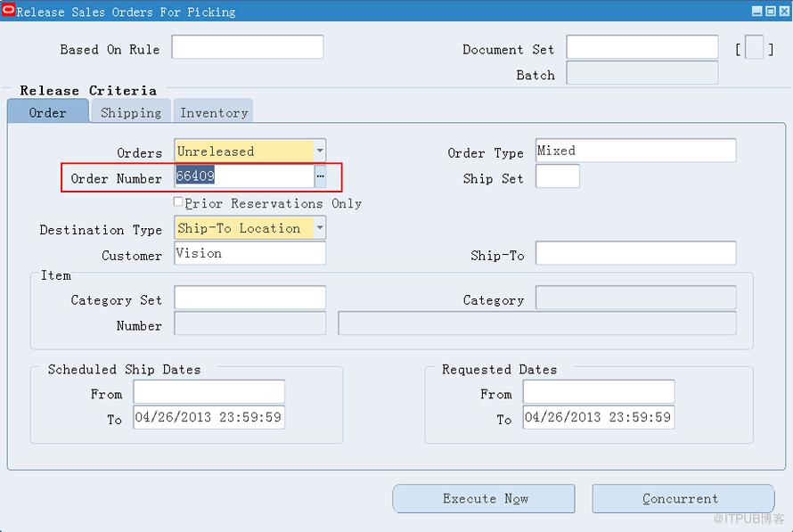Select the Order tab
This screenshot has width=793, height=532.
pos(48,111)
